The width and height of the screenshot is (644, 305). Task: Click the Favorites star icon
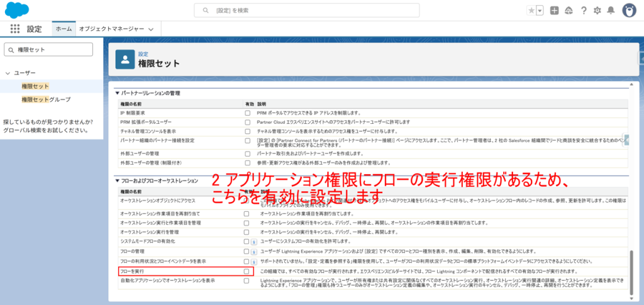tap(531, 10)
